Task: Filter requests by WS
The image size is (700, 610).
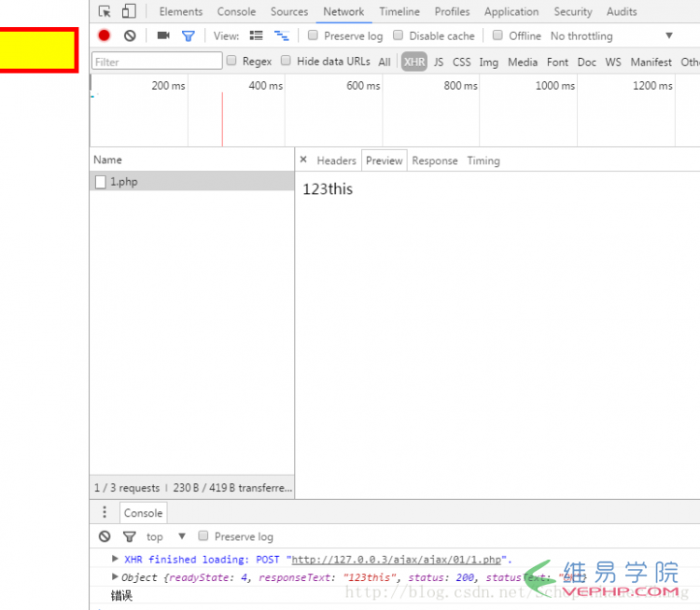Action: [x=613, y=62]
